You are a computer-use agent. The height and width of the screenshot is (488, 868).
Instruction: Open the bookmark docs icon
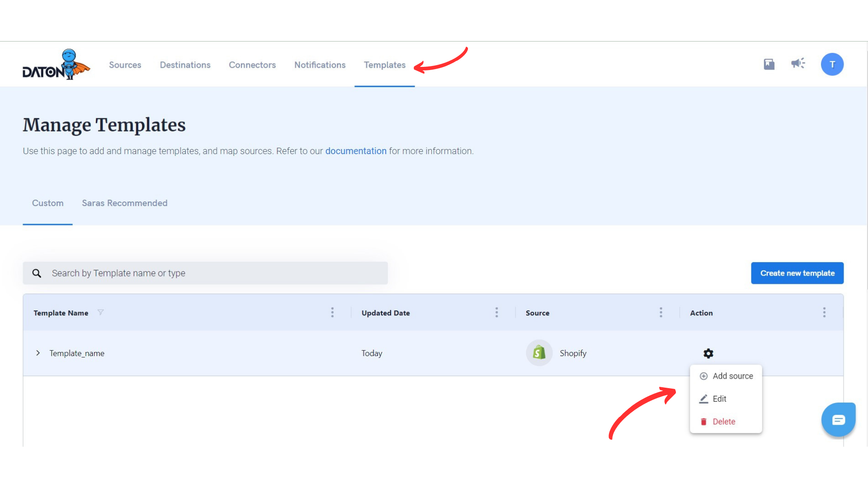[769, 64]
